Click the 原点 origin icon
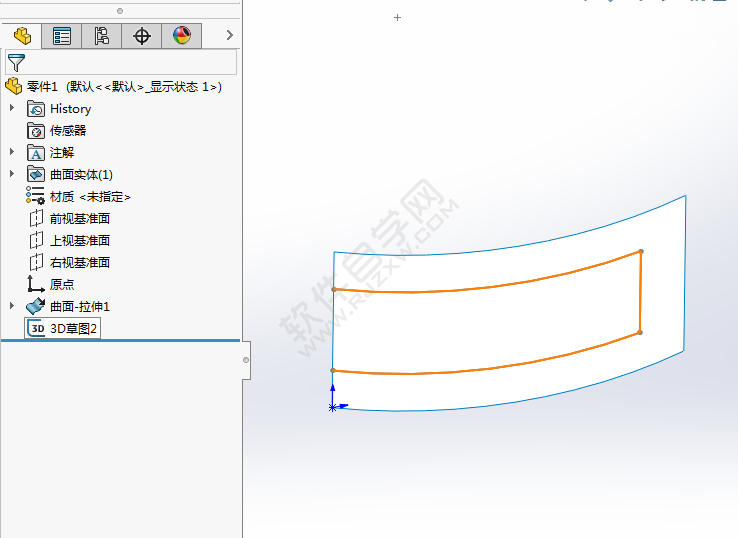Screen dimensions: 738x538 [x=36, y=284]
